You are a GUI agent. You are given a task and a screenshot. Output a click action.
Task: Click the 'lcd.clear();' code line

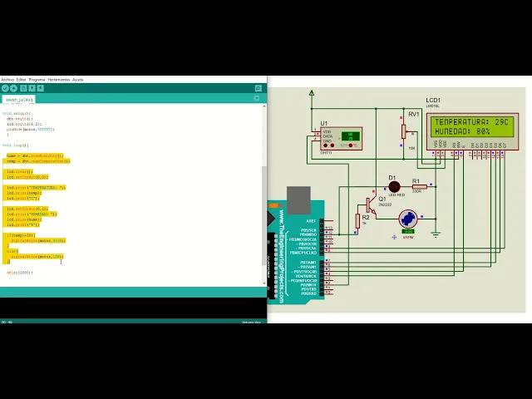20,172
